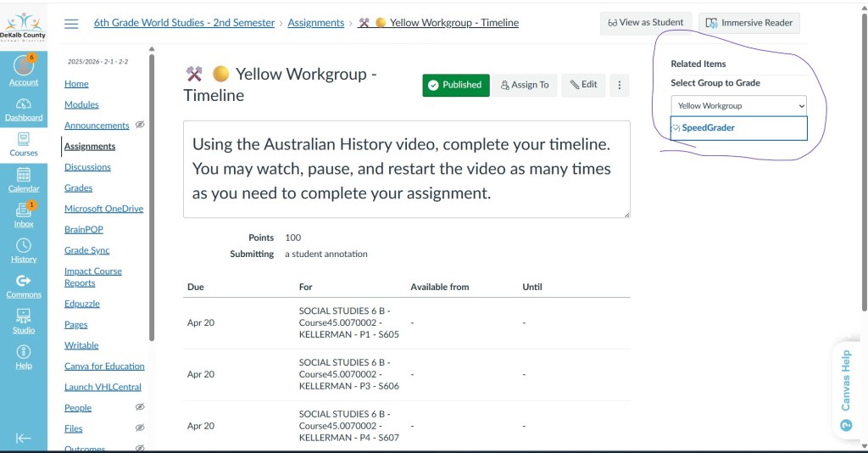Open the three-dot assignment options menu
This screenshot has width=868, height=453.
620,85
